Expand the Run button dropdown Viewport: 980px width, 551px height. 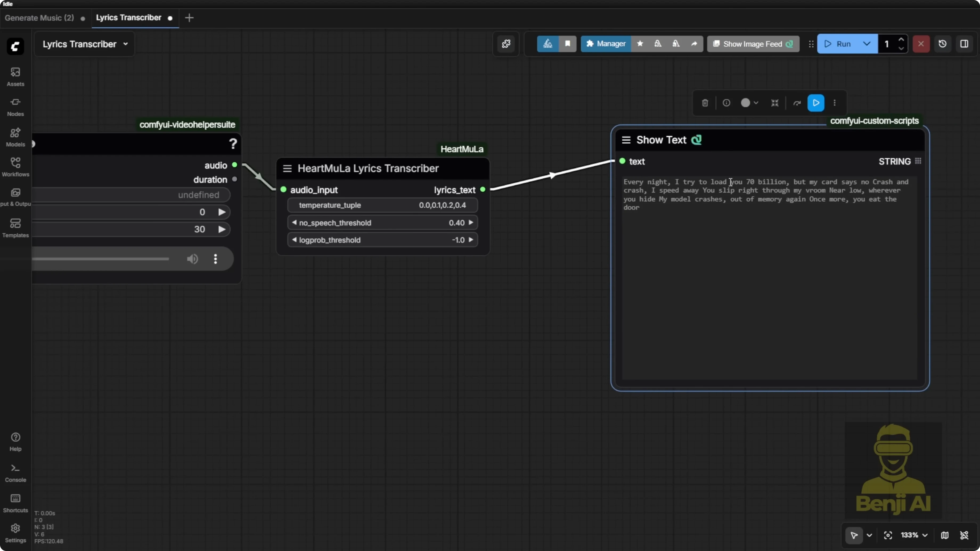pos(867,44)
